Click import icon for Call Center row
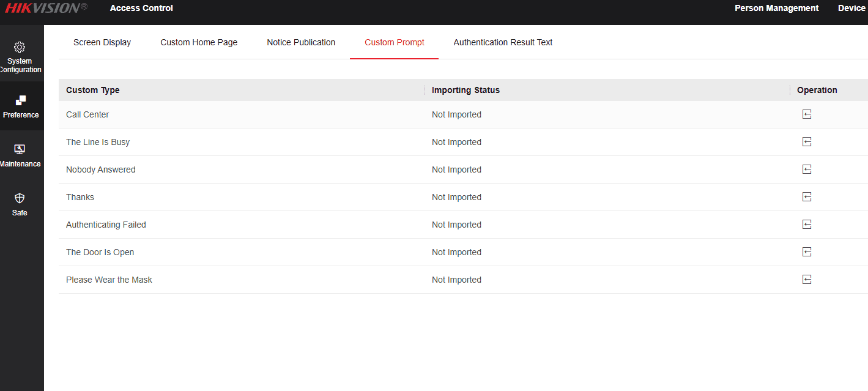This screenshot has width=868, height=391. click(x=807, y=114)
